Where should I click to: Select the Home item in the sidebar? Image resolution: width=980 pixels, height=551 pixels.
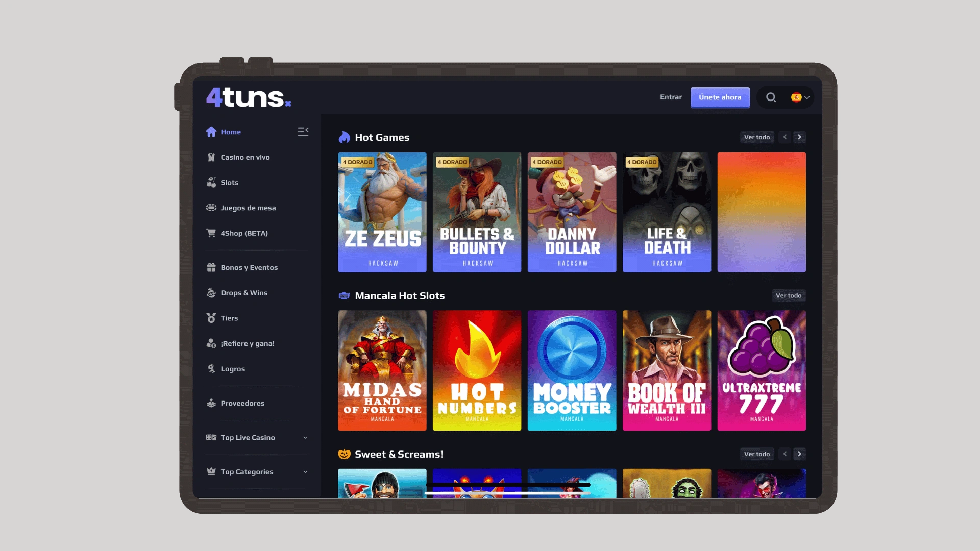(231, 132)
